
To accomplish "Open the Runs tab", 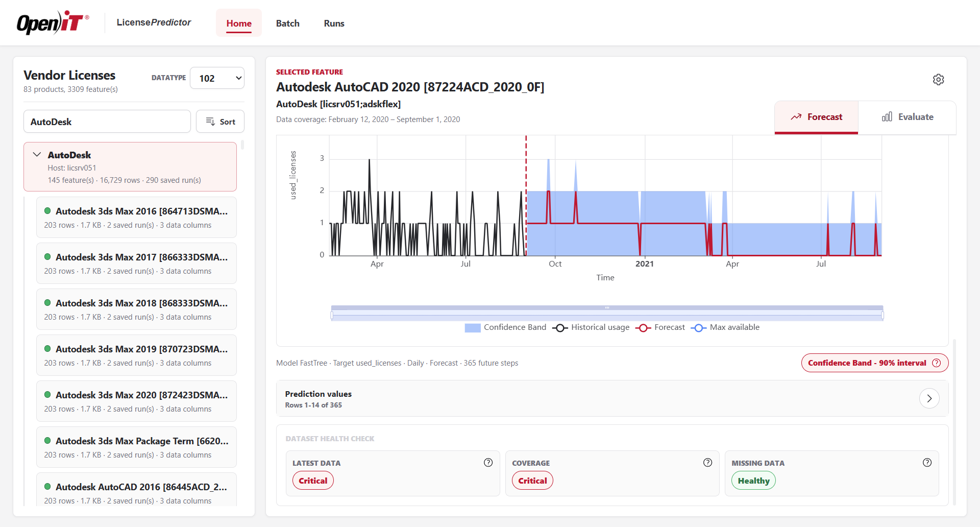I will click(334, 23).
